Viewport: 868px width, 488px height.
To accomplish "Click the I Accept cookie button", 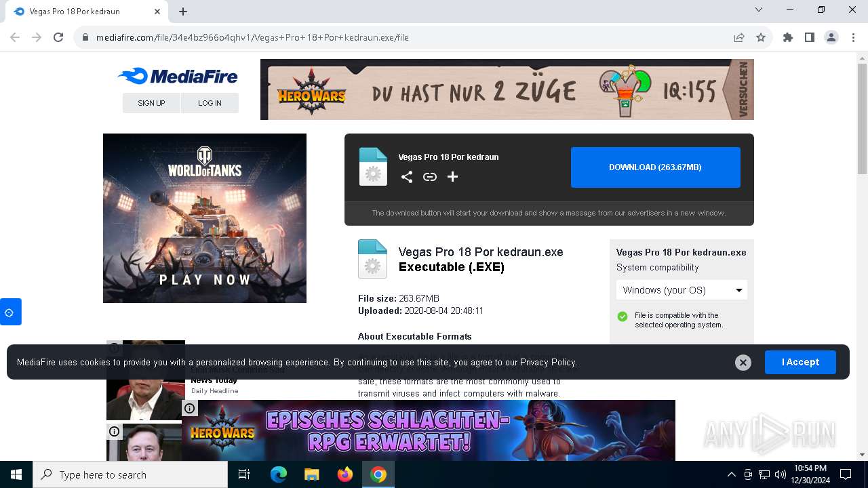I will click(800, 363).
